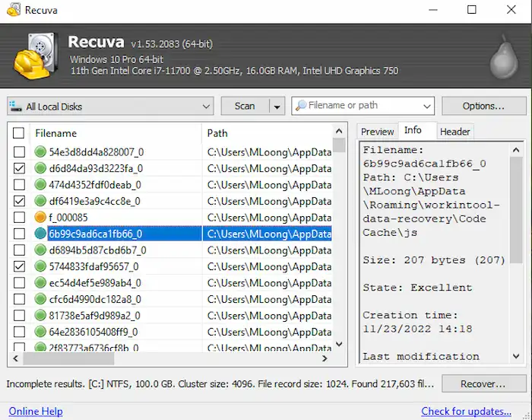This screenshot has width=532, height=420.
Task: Click the Recuva hard-hat logo in the header
Action: tap(35, 56)
